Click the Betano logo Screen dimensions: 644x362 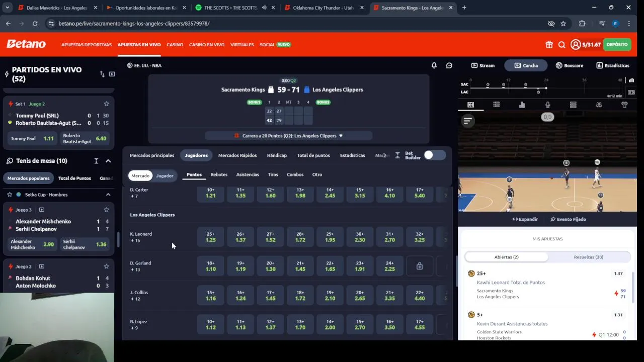(x=26, y=44)
